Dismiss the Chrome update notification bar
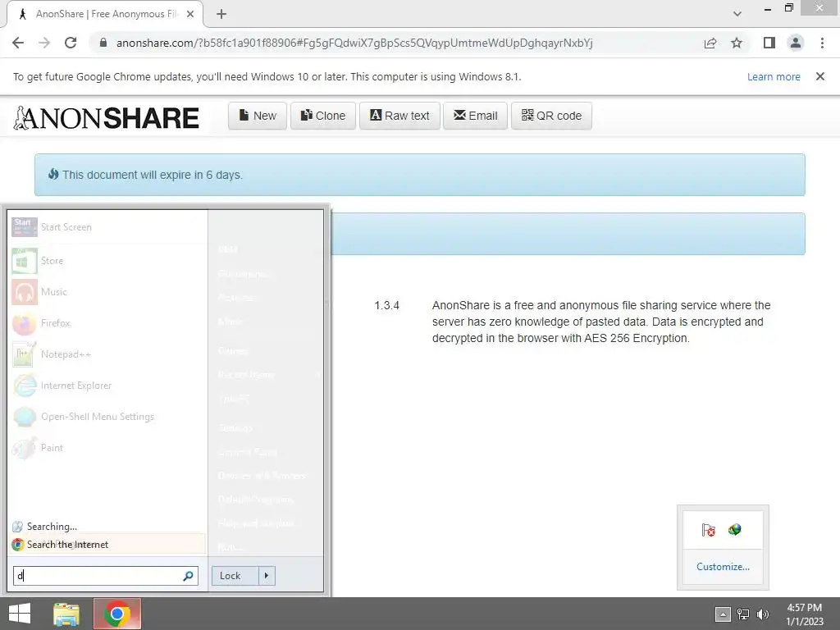 click(820, 76)
